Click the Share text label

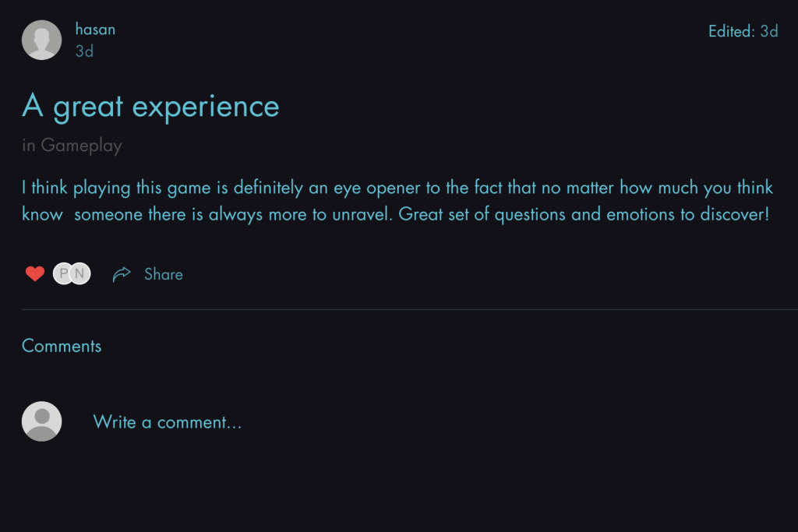coord(164,274)
